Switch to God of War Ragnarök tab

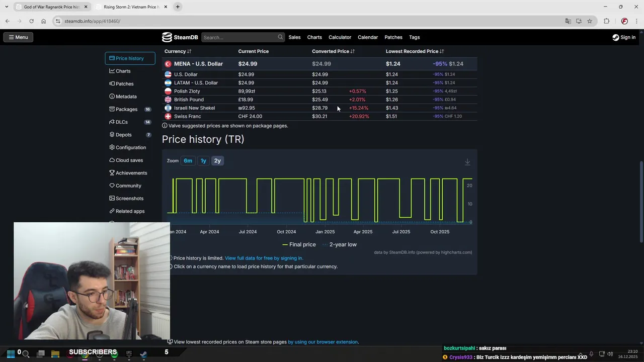point(50,7)
